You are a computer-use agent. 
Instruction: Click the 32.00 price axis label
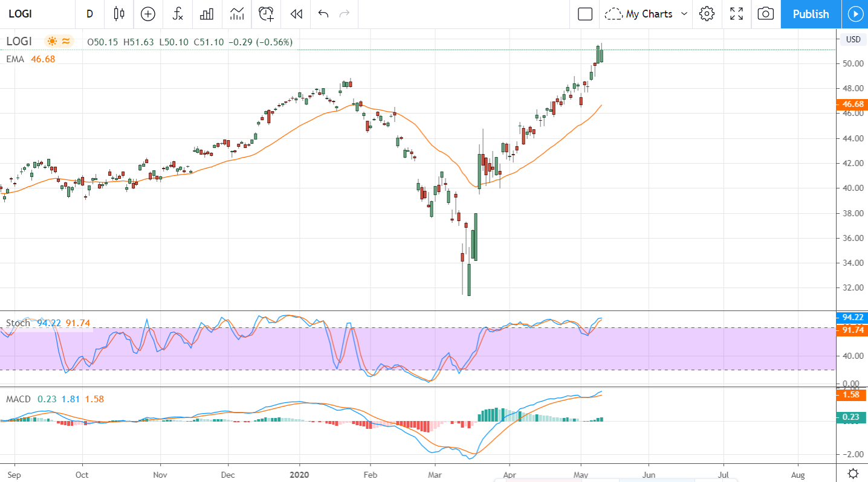click(852, 288)
